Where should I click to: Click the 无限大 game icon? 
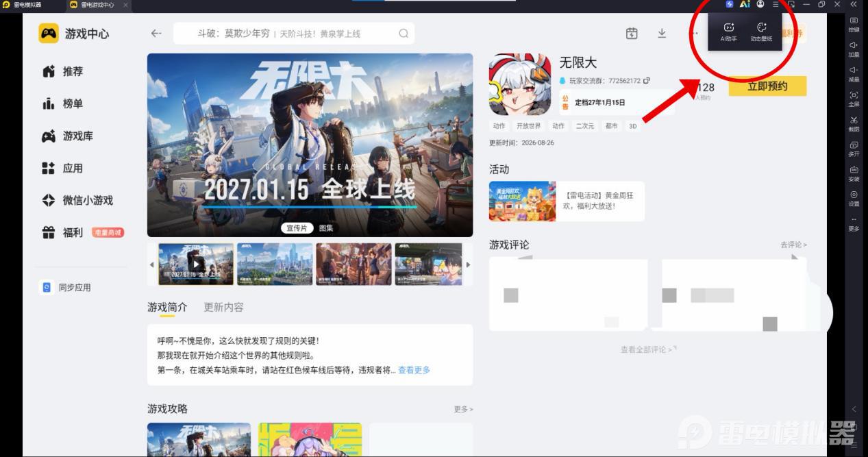[520, 85]
